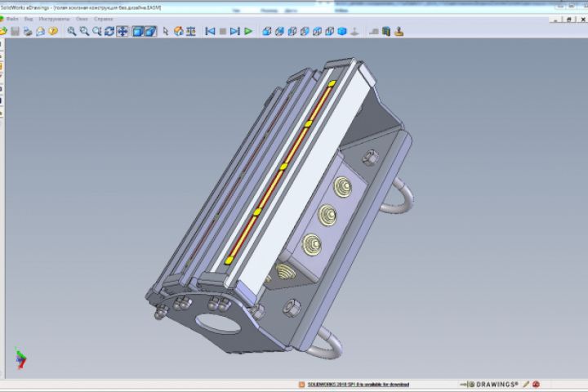Switch to the second standard view cube
This screenshot has width=588, height=392.
point(279,32)
